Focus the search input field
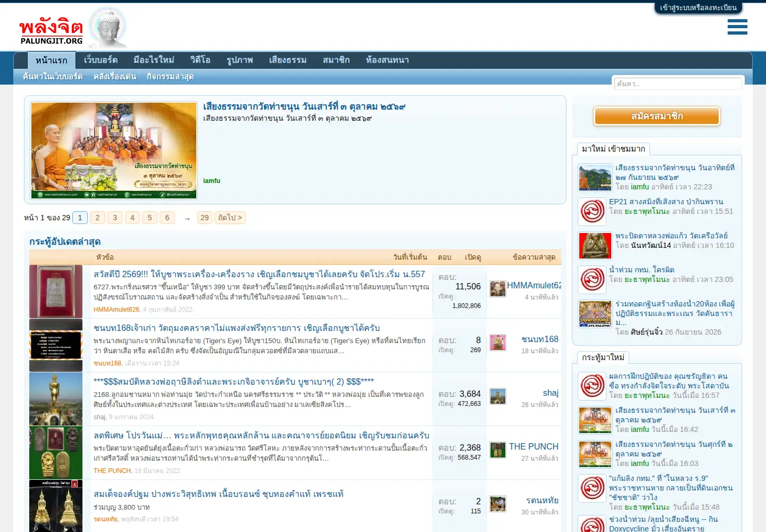 coord(678,84)
